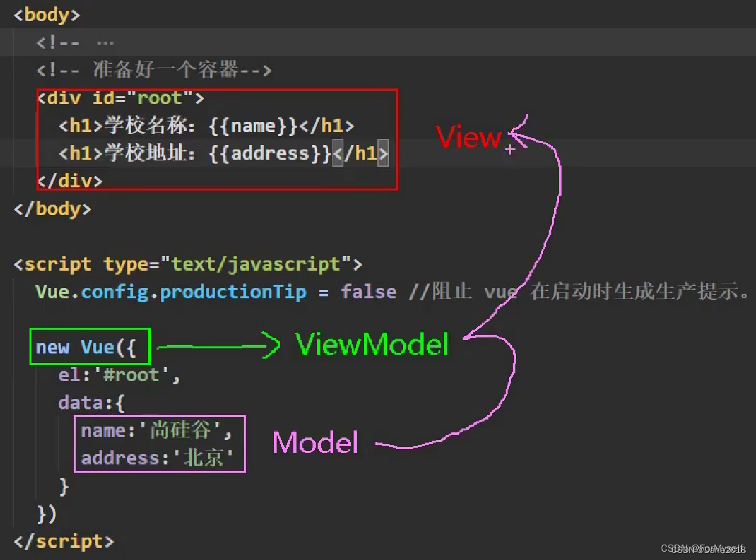Select the false value after productionTip

click(x=368, y=291)
